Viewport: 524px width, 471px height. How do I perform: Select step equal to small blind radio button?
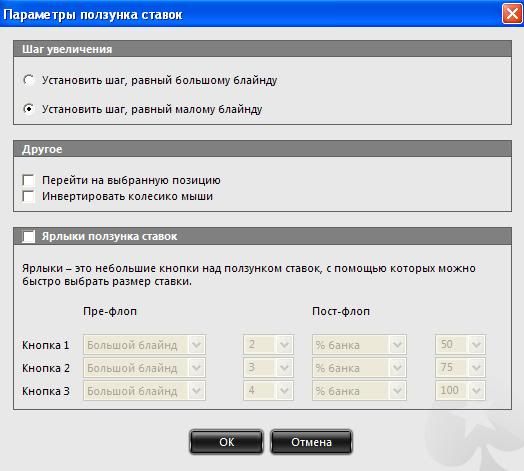pos(29,109)
